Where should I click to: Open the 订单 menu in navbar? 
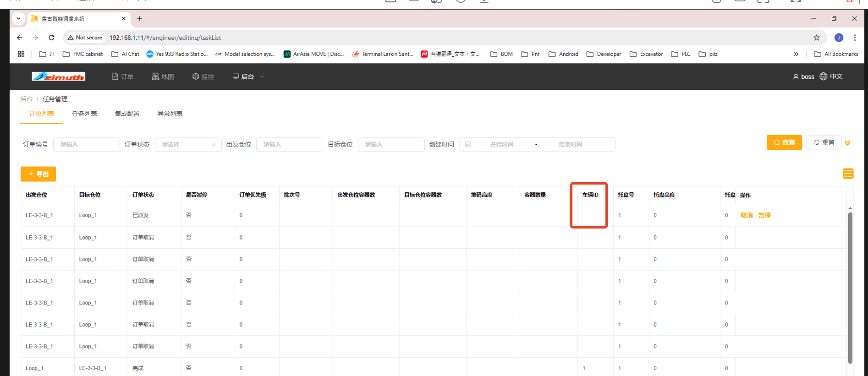[x=122, y=76]
